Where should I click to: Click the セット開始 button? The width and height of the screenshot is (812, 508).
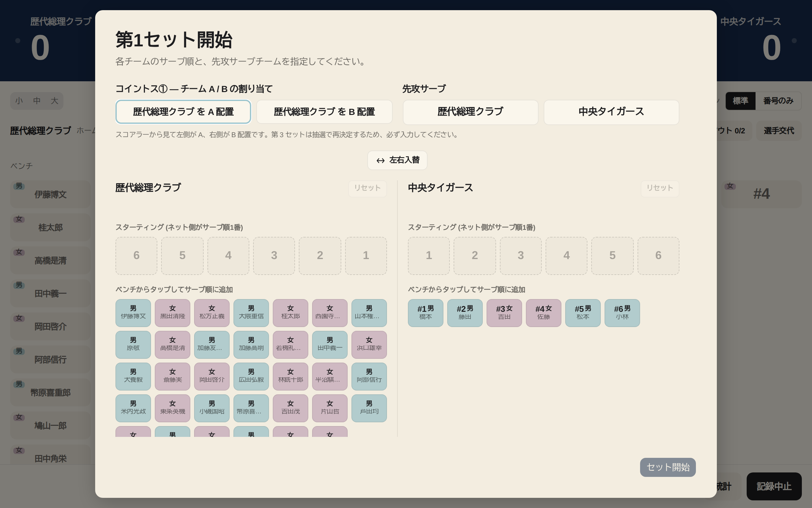pos(668,467)
